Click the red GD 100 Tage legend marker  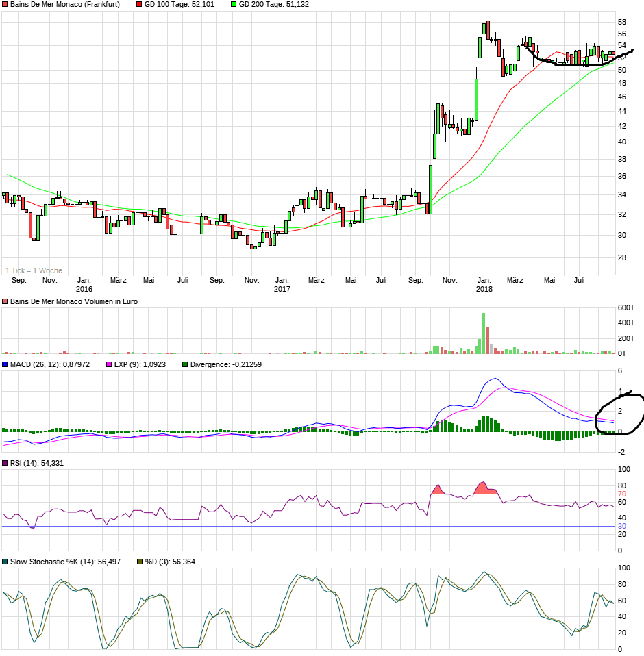tap(140, 5)
